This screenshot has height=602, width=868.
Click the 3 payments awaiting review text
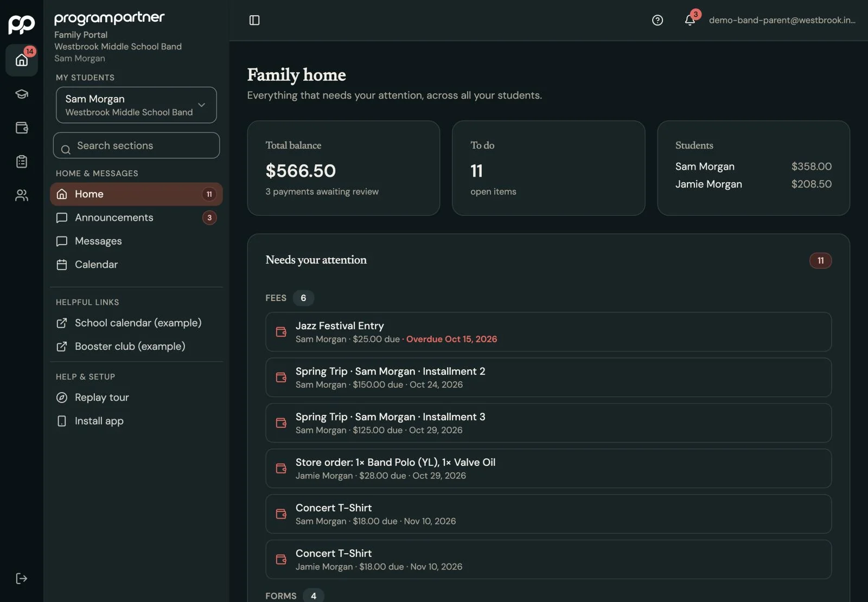coord(322,191)
